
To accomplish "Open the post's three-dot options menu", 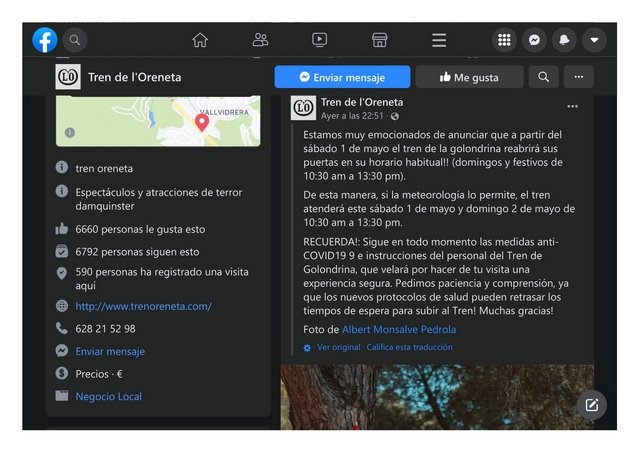I will (x=572, y=106).
